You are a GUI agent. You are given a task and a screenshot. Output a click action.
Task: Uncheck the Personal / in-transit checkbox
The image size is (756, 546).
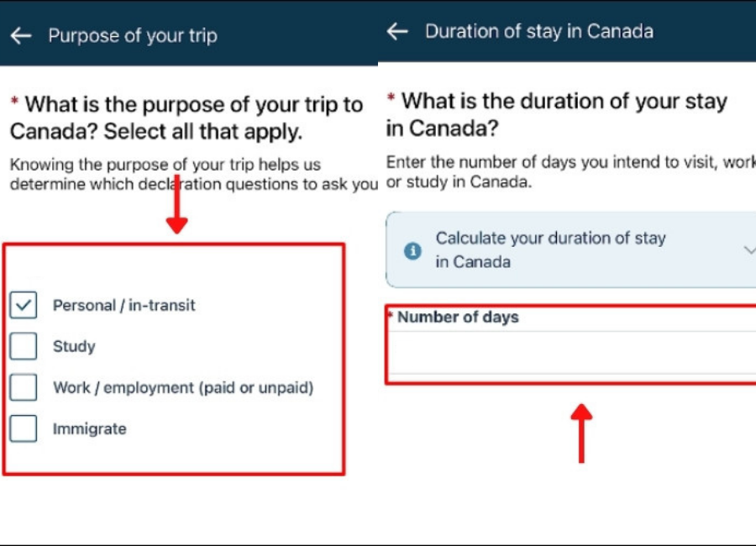pos(24,306)
